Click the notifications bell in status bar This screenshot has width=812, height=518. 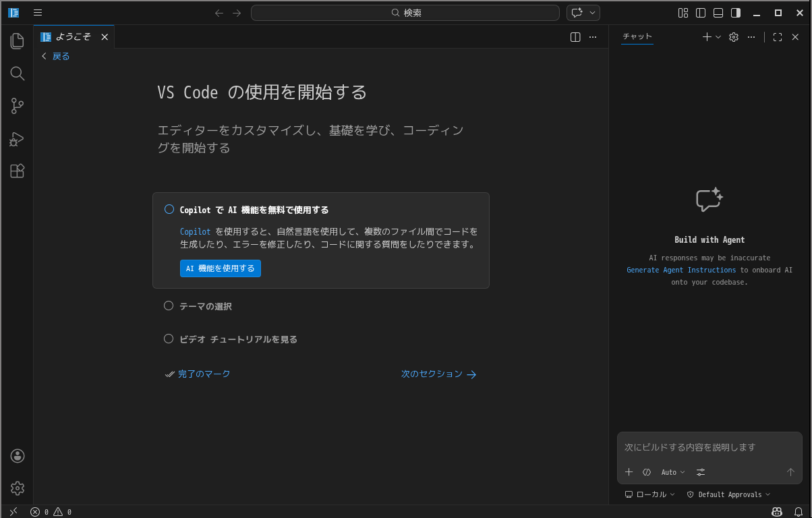pyautogui.click(x=799, y=512)
